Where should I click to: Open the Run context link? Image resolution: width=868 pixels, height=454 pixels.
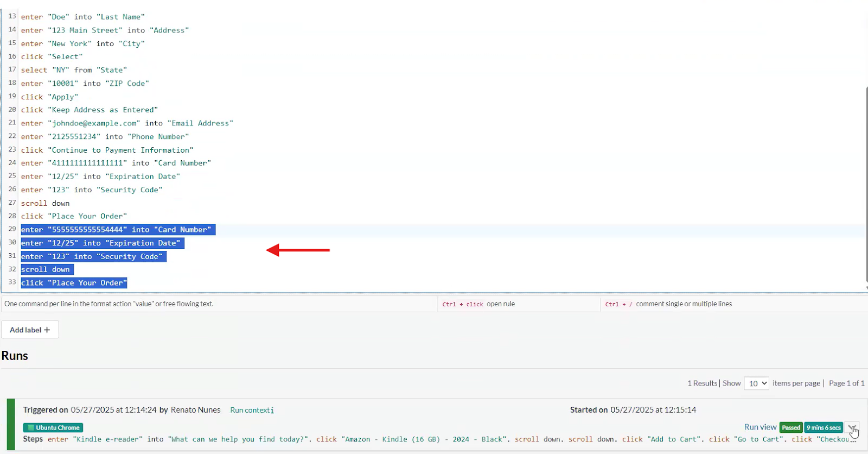point(252,410)
